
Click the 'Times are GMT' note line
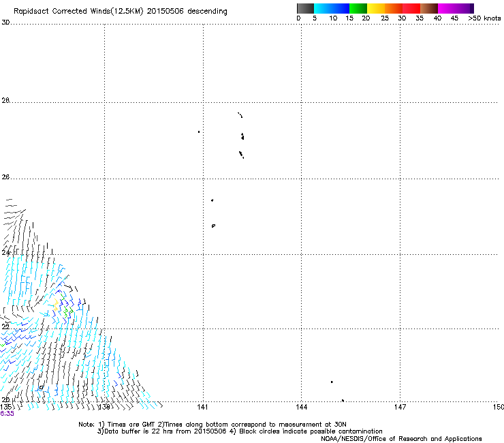pos(212,425)
